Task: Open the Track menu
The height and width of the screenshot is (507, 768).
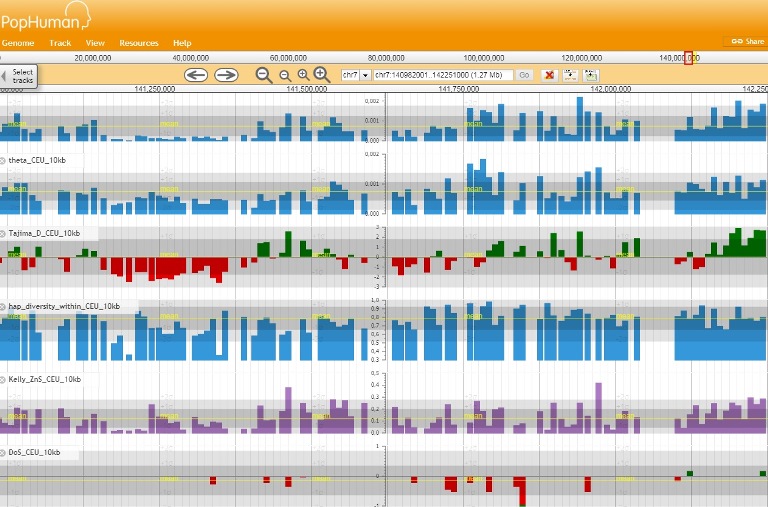Action: pyautogui.click(x=60, y=43)
